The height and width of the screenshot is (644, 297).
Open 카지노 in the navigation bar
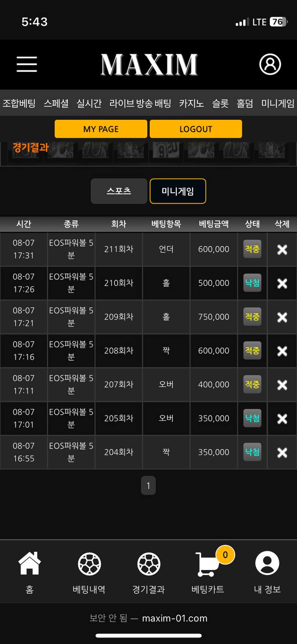tap(191, 104)
